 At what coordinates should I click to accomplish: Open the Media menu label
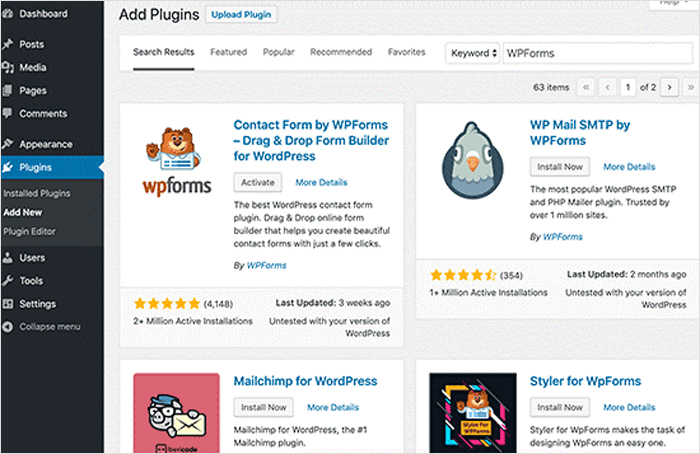point(33,67)
